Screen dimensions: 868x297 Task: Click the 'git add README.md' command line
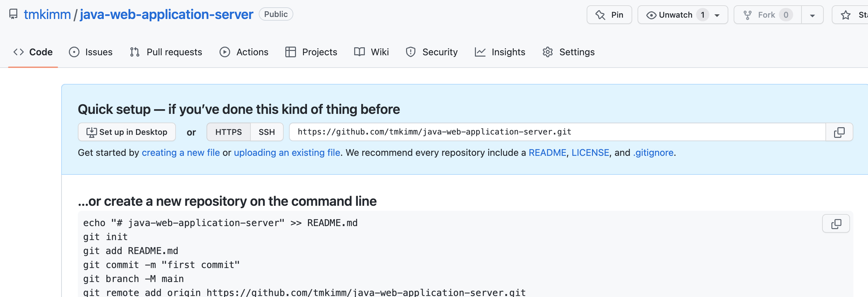[x=130, y=251]
